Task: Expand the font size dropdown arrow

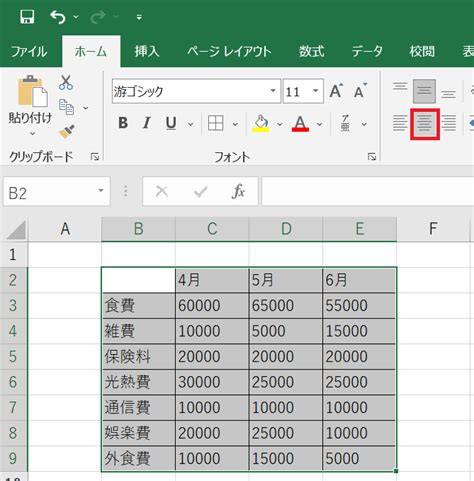Action: pos(315,91)
